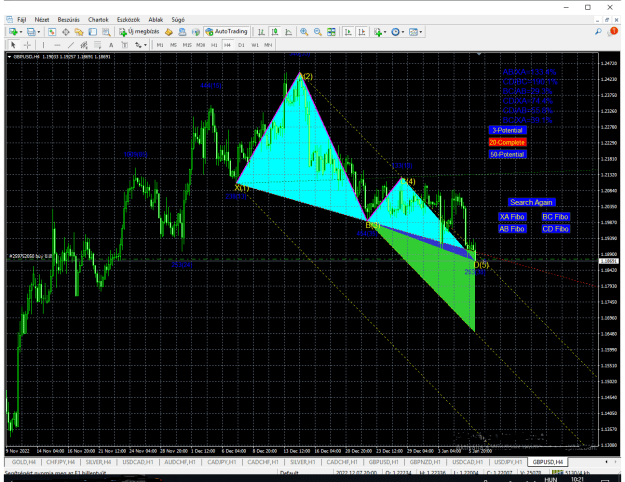Open the Fájl menu

pos(22,20)
